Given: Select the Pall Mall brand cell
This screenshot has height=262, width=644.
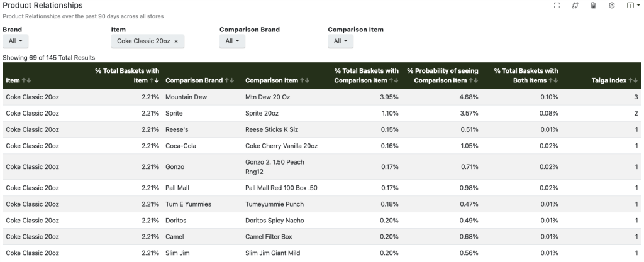Looking at the screenshot, I should tap(177, 188).
